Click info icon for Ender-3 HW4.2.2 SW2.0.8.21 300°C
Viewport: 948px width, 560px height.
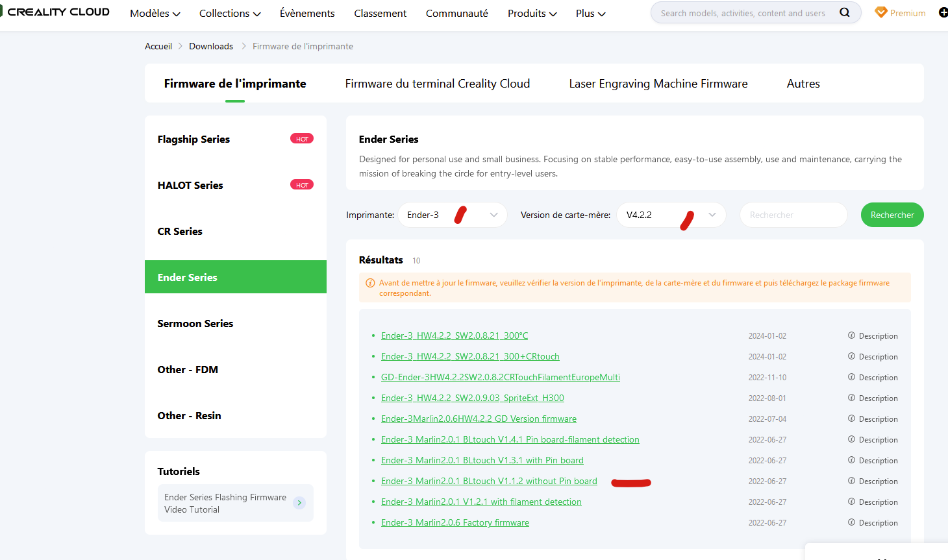coord(851,335)
